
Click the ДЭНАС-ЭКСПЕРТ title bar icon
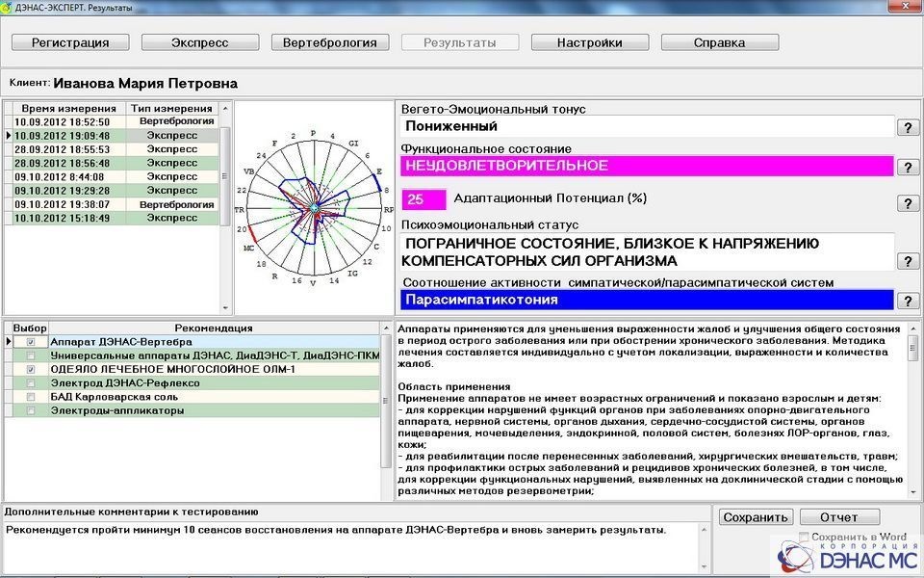(x=8, y=8)
